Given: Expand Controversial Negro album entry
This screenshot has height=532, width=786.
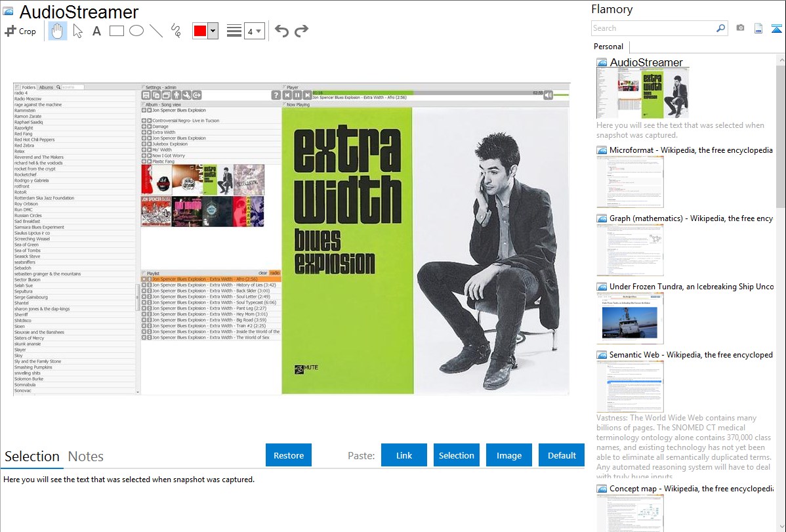Looking at the screenshot, I should pos(144,121).
